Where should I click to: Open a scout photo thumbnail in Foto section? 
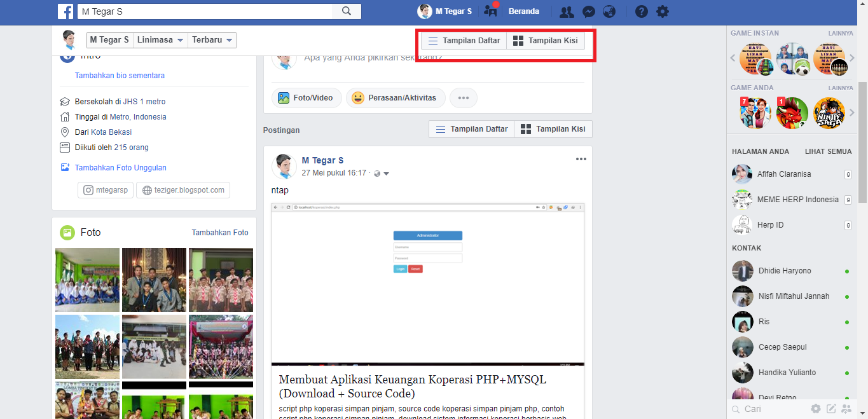pyautogui.click(x=221, y=280)
